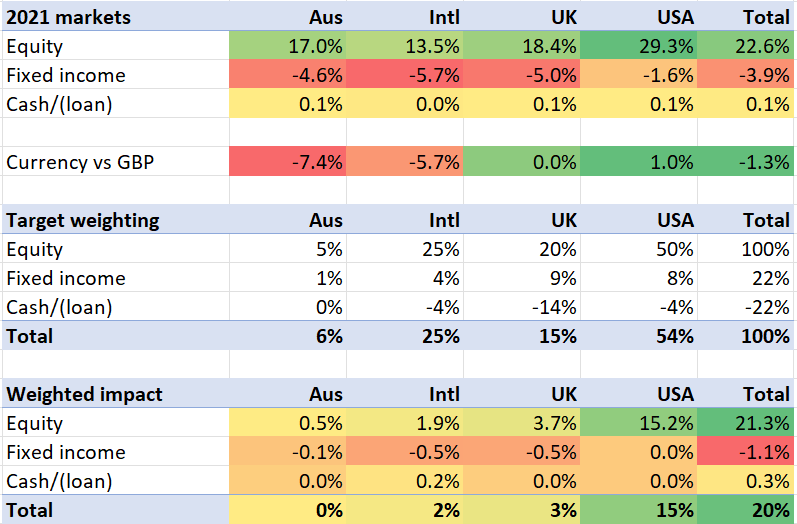The width and height of the screenshot is (797, 524).
Task: Select UK fixed income target weighting 9%
Action: point(522,278)
